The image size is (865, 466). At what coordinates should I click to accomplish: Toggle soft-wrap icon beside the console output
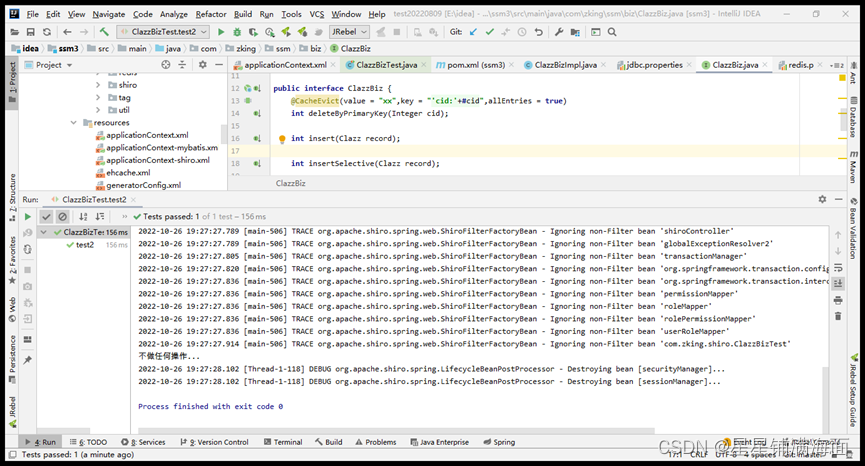coord(838,268)
